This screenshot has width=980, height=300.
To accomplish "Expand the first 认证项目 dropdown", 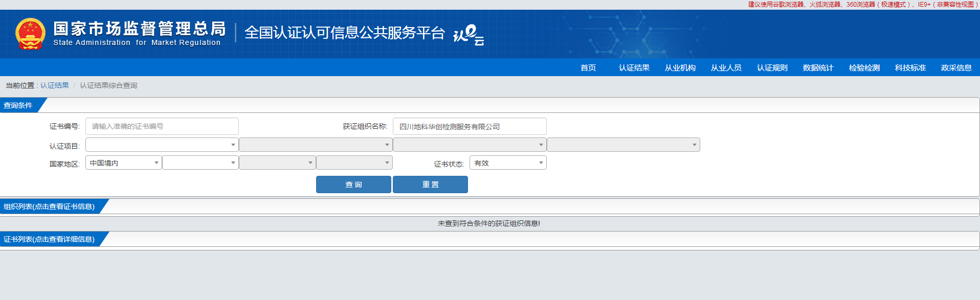I will pos(162,145).
